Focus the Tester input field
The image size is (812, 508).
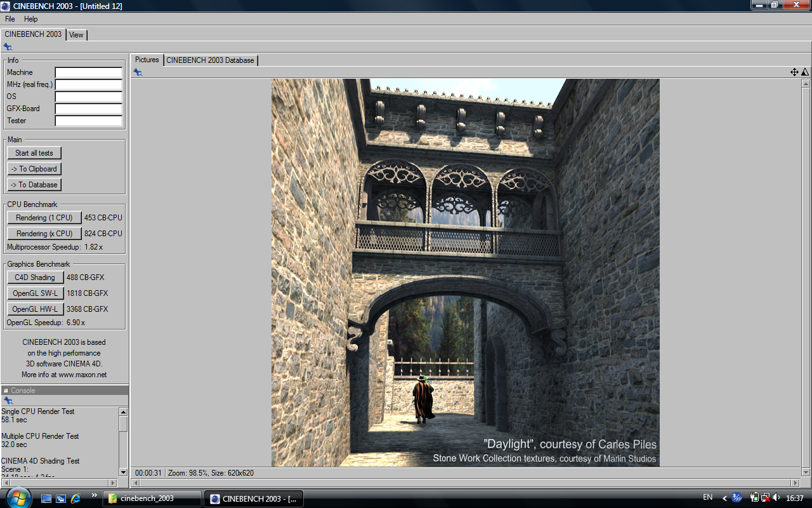(89, 121)
